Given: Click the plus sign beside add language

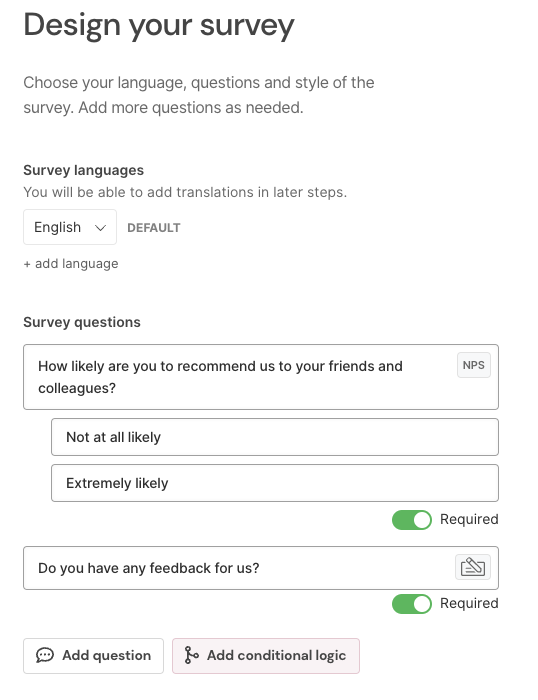Looking at the screenshot, I should click(x=27, y=264).
